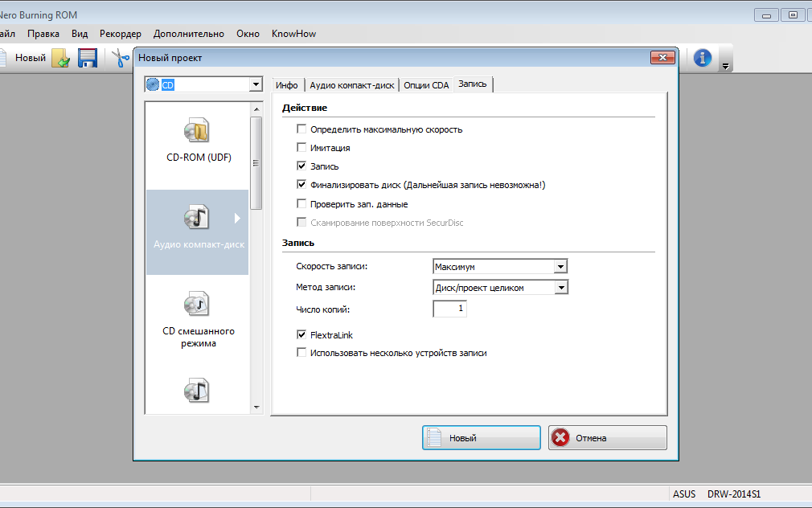Screen dimensions: 812x508
Task: Open the Правка menu
Action: [x=43, y=34]
